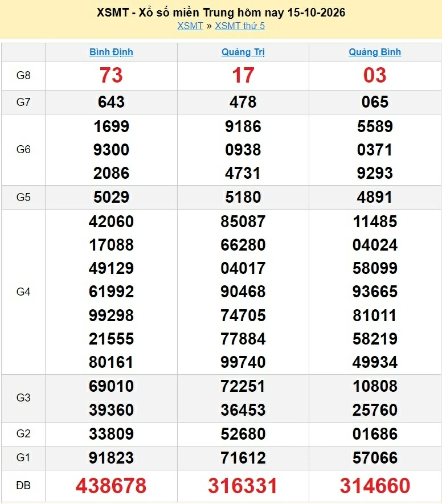
Task: Click the G4 number 61992
Action: 111,292
